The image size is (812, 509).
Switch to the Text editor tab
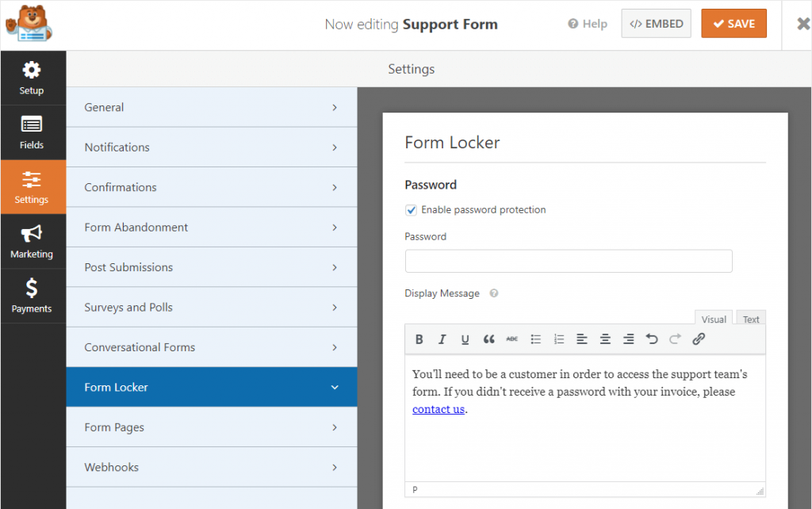point(750,318)
